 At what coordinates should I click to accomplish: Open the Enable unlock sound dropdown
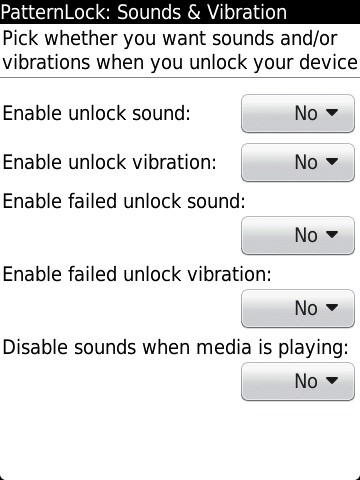pos(298,113)
